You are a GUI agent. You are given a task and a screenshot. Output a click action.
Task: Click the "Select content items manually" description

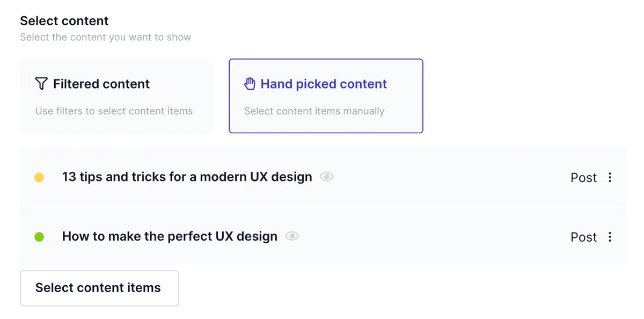click(x=314, y=111)
